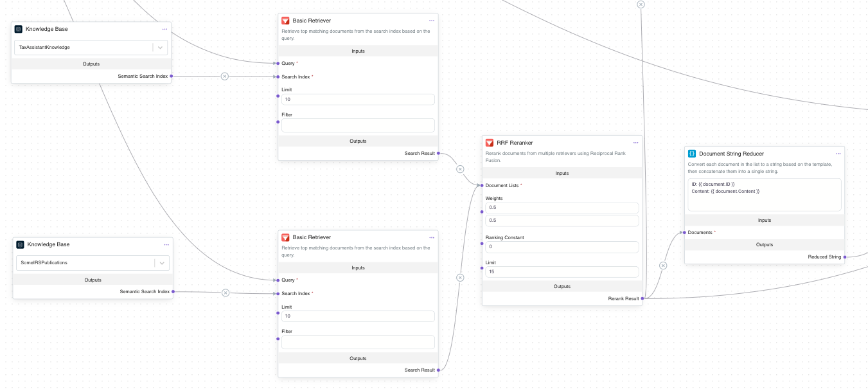The height and width of the screenshot is (389, 868).
Task: Click the Document String Reducer node icon
Action: 692,154
